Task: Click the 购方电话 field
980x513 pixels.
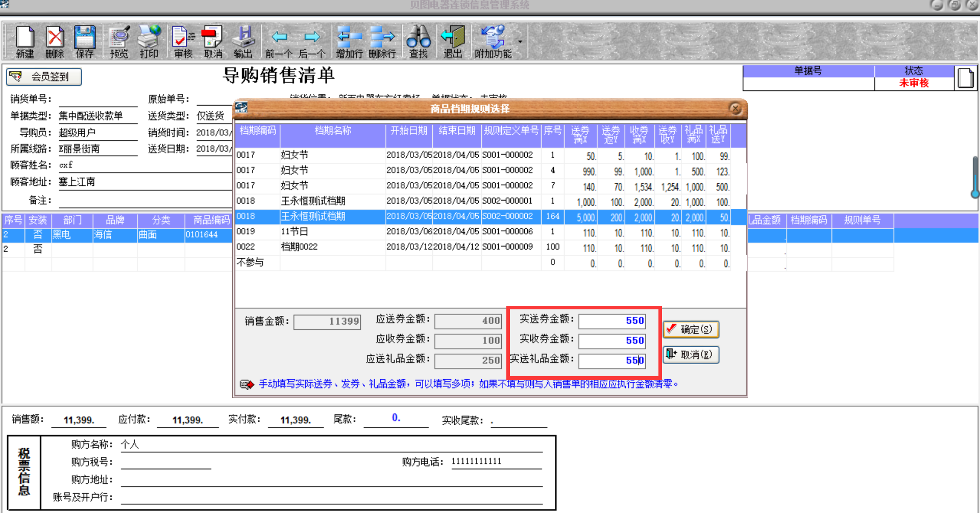Action: coord(497,461)
